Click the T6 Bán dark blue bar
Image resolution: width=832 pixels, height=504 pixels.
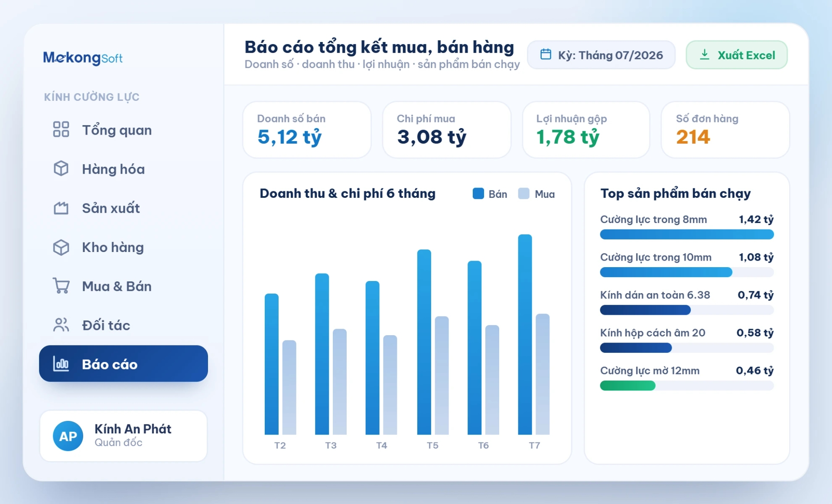click(x=474, y=348)
